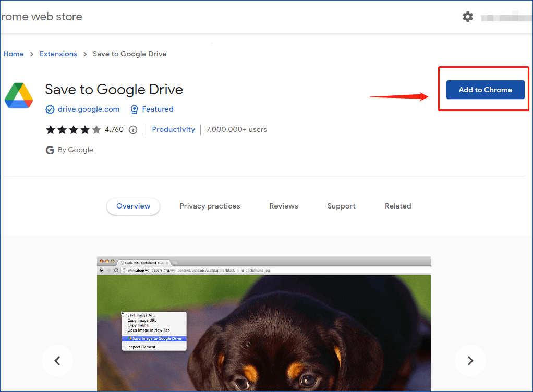The width and height of the screenshot is (533, 392).
Task: Open the drive.google.com publisher link
Action: tap(89, 109)
